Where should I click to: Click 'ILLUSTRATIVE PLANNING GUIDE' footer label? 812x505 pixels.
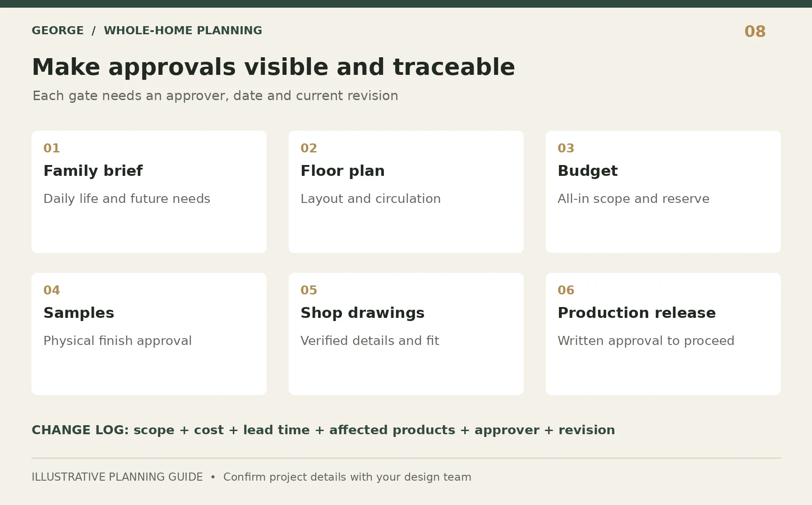coord(117,477)
